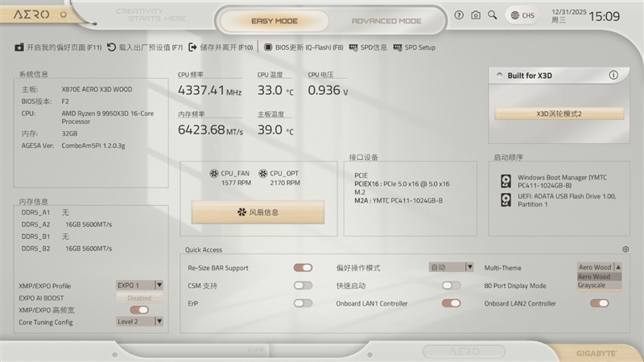Image resolution: width=644 pixels, height=362 pixels.
Task: Click the AGESA Ver ComboAm5PI 1.2.0.3g text
Action: pos(73,146)
